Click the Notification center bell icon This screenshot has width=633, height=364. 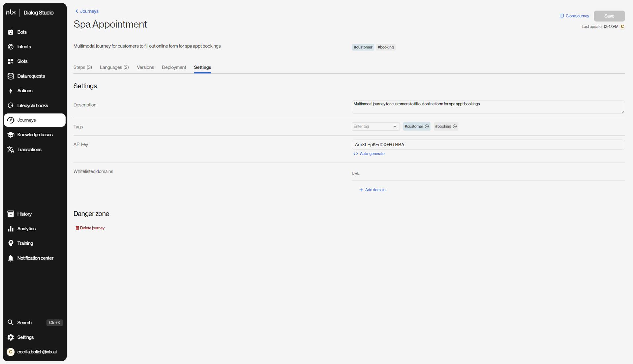click(11, 258)
